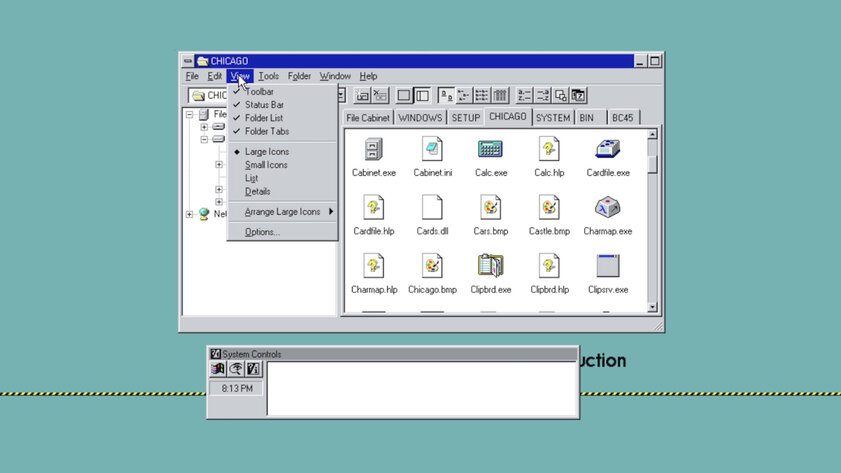Select the Clipbrd.exe clipboard icon
841x473 pixels.
(x=490, y=265)
